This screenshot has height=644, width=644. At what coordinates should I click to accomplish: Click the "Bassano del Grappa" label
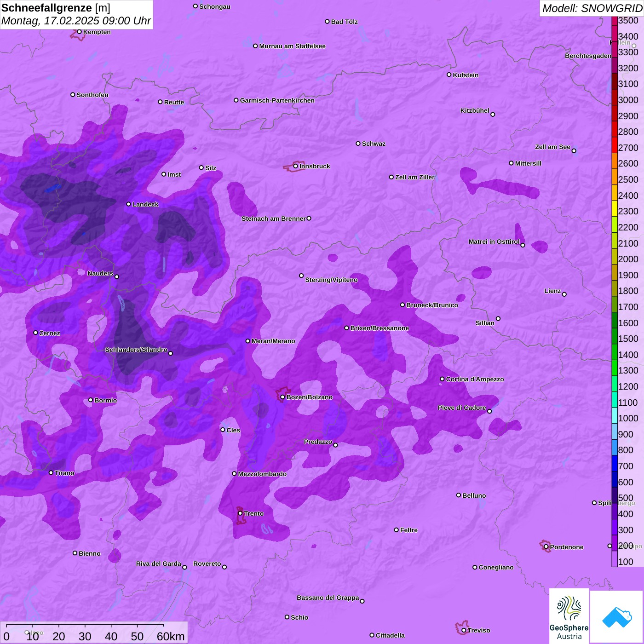tap(328, 598)
